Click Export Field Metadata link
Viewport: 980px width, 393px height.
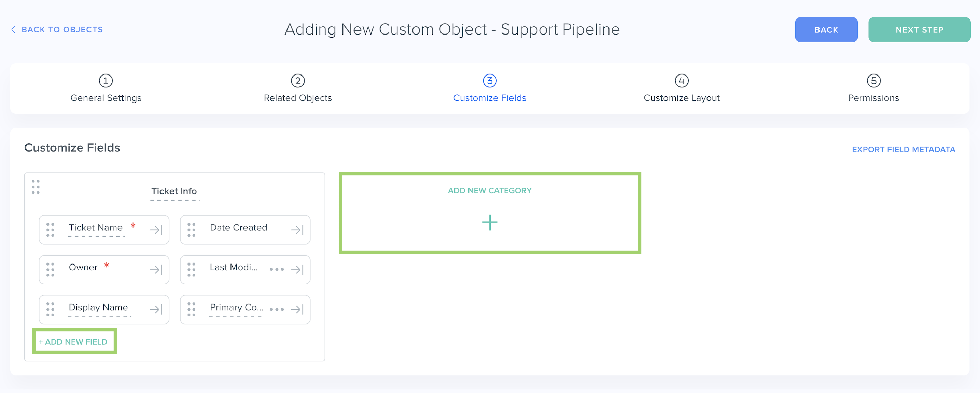click(903, 150)
